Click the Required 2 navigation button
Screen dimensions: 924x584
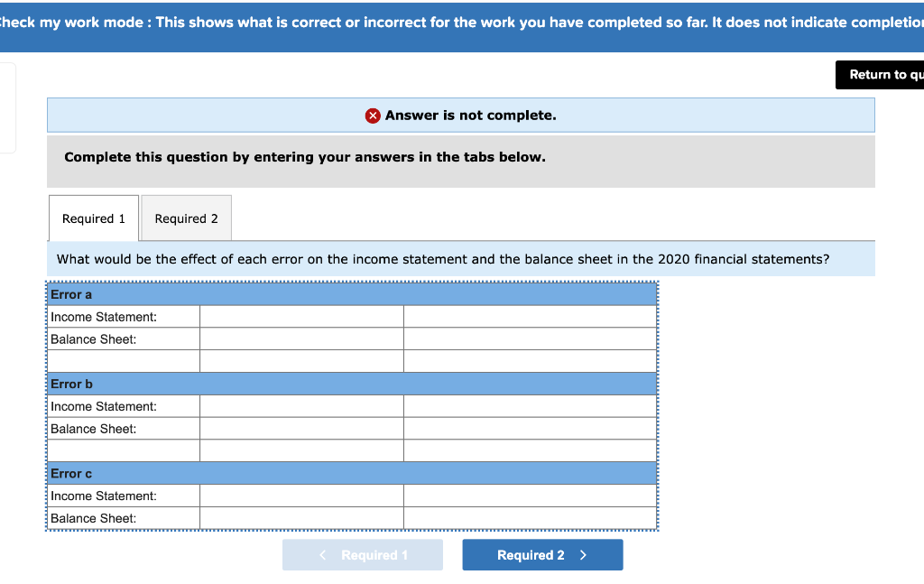[x=542, y=554]
